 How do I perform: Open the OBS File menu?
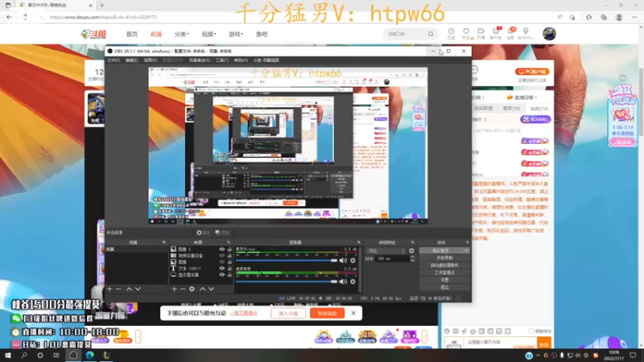click(114, 60)
